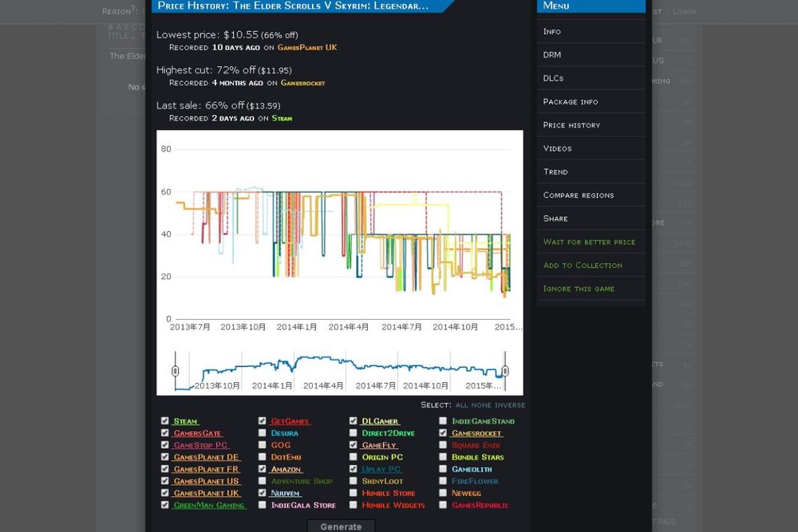Enable the Humble Store checkbox
This screenshot has height=532, width=798.
pos(354,493)
